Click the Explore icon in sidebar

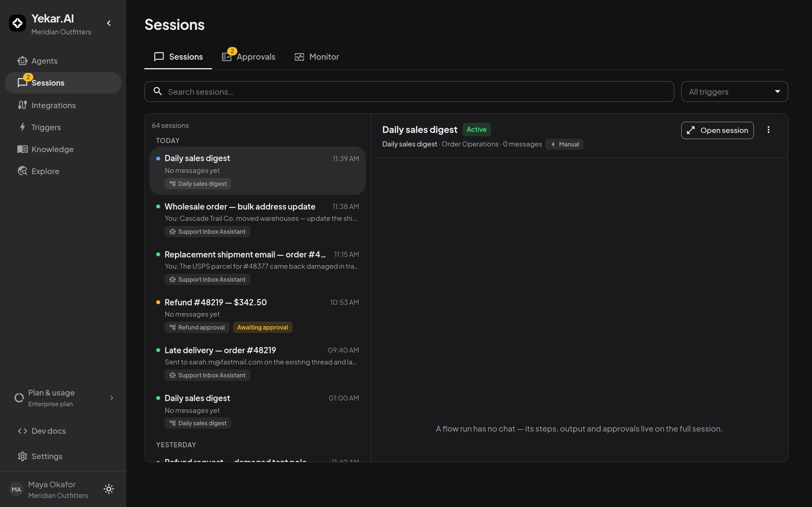click(x=23, y=171)
